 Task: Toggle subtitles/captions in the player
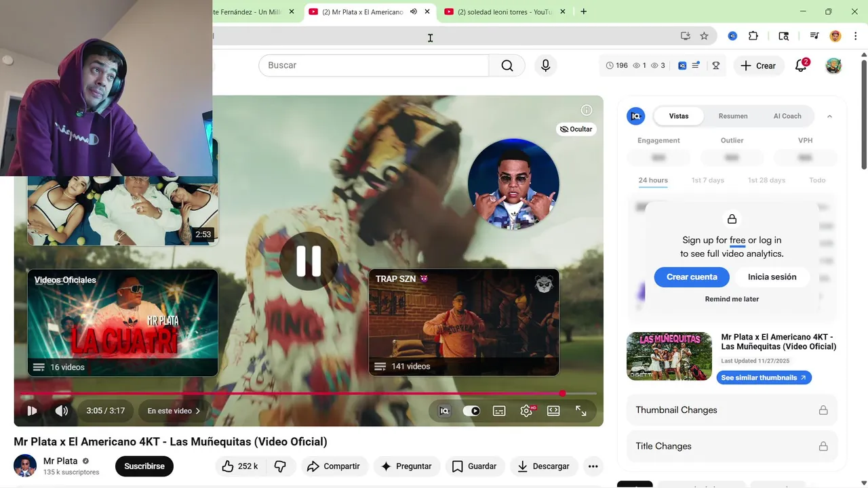coord(499,411)
